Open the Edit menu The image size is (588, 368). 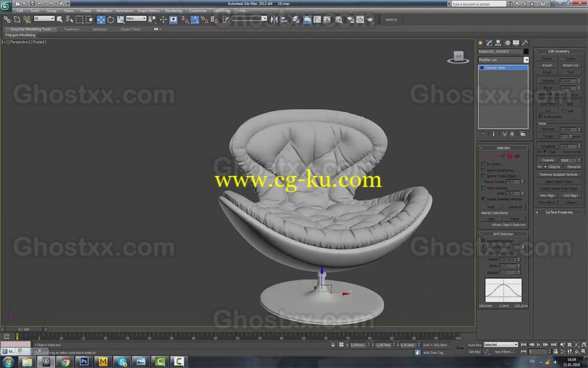pyautogui.click(x=20, y=10)
